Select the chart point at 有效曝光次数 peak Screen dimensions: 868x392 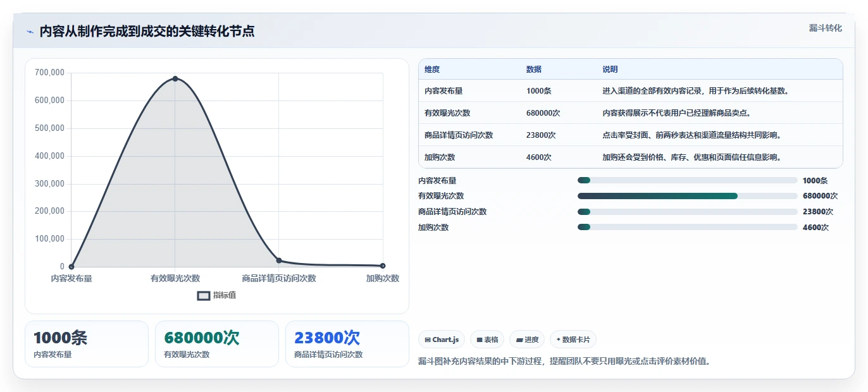pos(175,78)
